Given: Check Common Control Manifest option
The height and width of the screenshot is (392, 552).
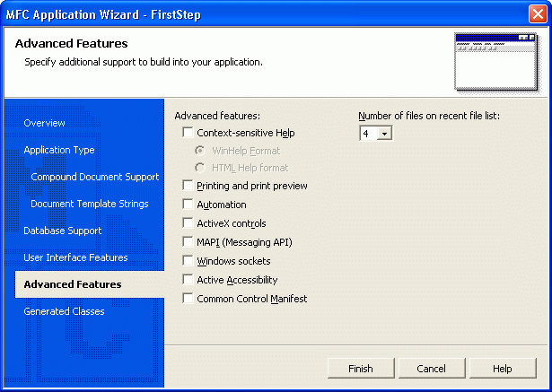Looking at the screenshot, I should click(x=188, y=299).
